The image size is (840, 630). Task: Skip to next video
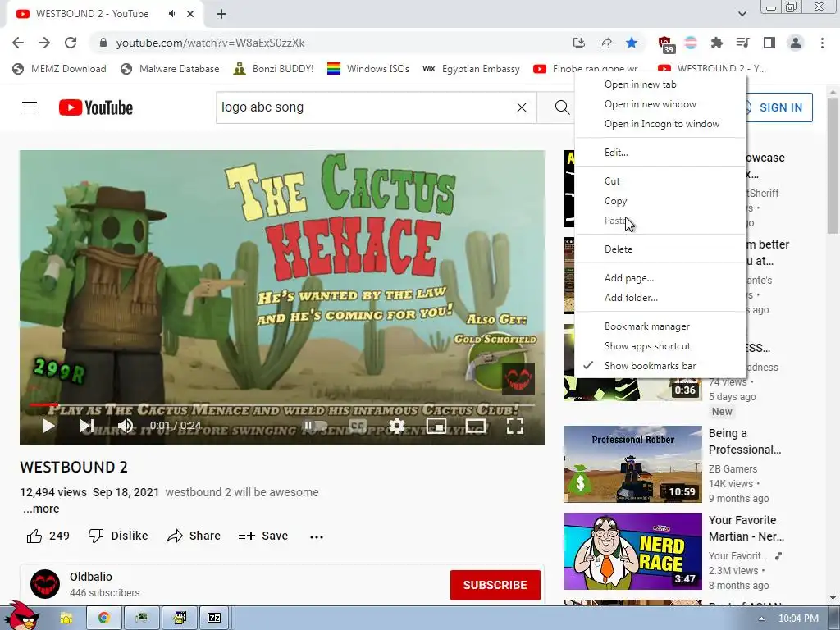pyautogui.click(x=87, y=426)
